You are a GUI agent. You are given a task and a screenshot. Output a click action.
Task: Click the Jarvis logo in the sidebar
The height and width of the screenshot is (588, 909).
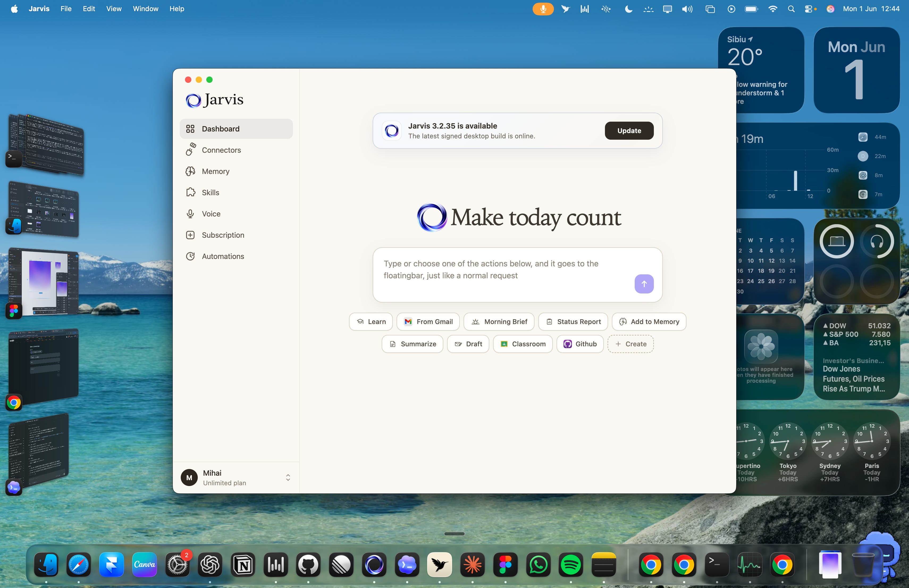[214, 100]
